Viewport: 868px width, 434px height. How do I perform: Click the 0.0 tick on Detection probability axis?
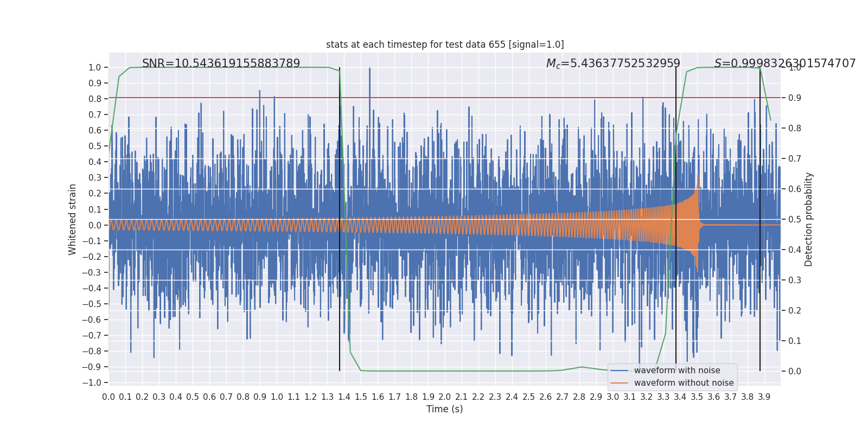click(795, 372)
